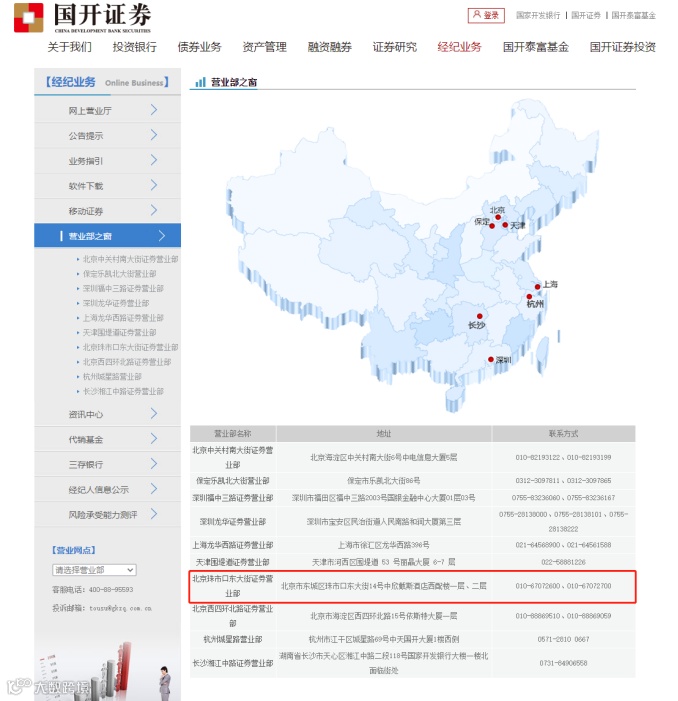
Task: Click the 国开证券 logo at top left
Action: 82,18
